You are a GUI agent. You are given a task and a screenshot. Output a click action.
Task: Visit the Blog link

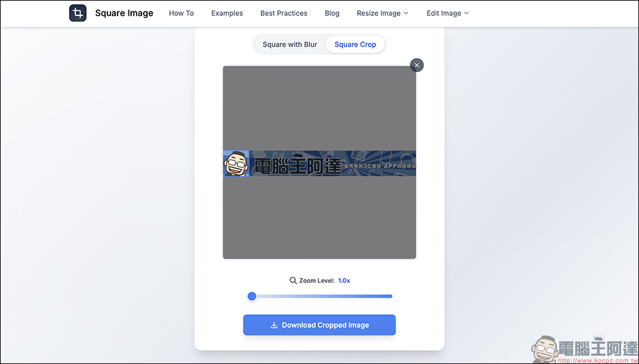[332, 13]
